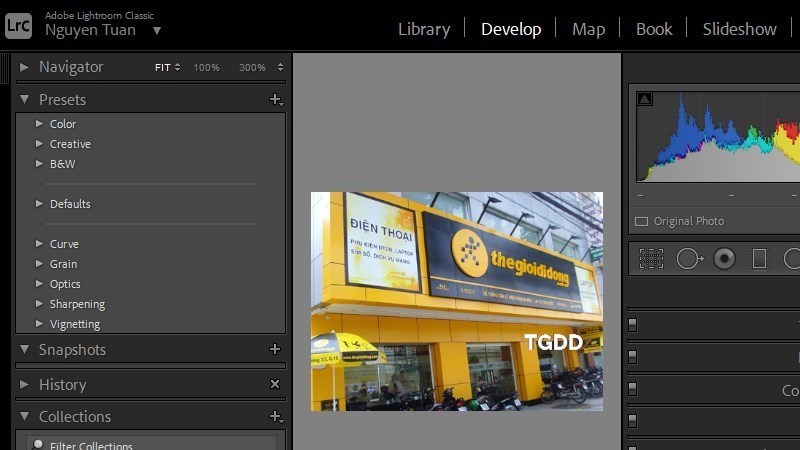Collapse the Snapshots panel
The width and height of the screenshot is (800, 450).
24,349
